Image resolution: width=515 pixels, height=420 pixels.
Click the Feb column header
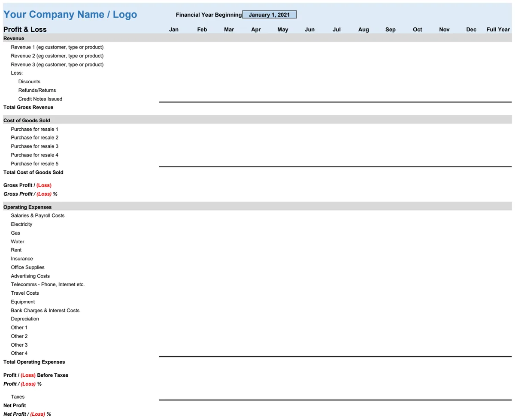point(202,30)
